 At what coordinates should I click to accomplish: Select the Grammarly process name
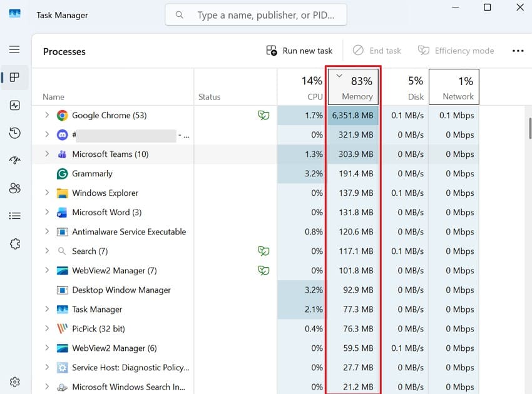coord(92,174)
